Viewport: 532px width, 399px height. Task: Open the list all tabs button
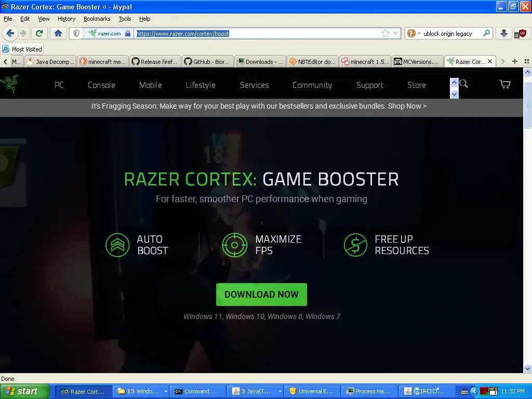(527, 61)
